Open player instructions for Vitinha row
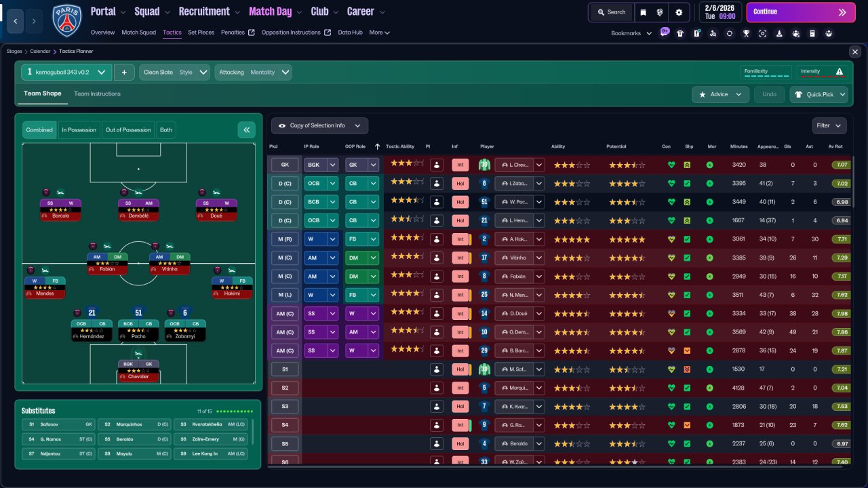Screen dimensions: 868x488 (x=437, y=258)
